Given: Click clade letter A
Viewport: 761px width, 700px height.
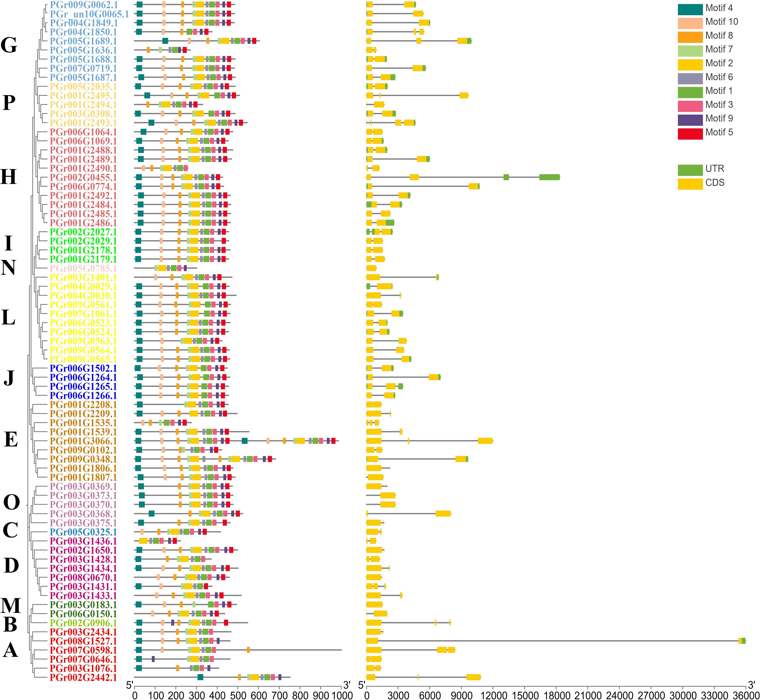Looking at the screenshot, I should [x=10, y=650].
